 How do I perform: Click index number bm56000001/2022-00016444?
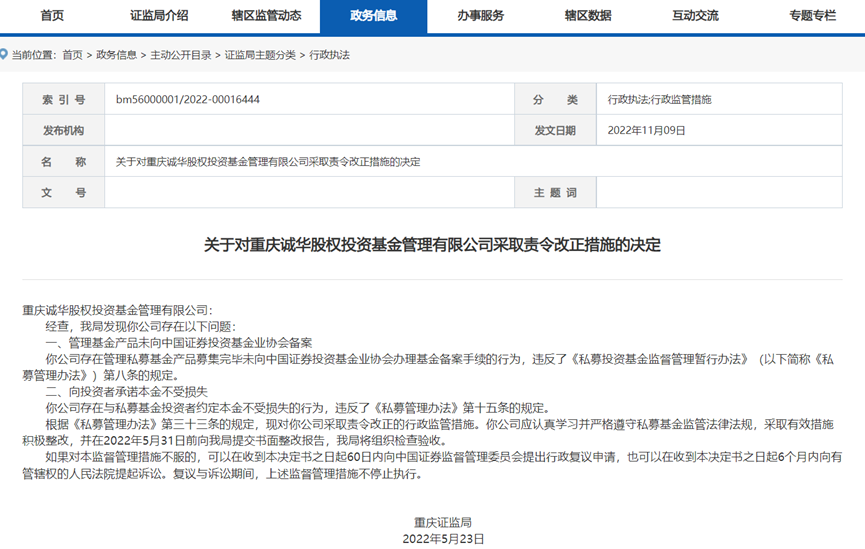click(x=188, y=99)
